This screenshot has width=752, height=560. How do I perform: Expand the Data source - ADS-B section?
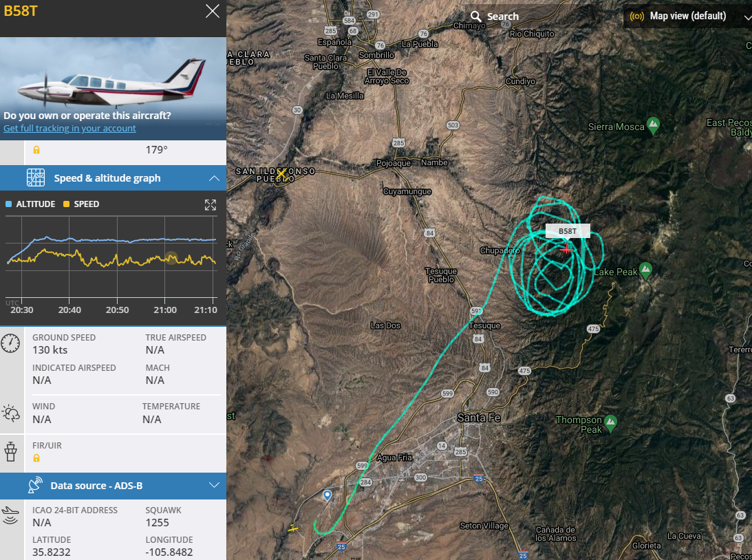pos(214,485)
